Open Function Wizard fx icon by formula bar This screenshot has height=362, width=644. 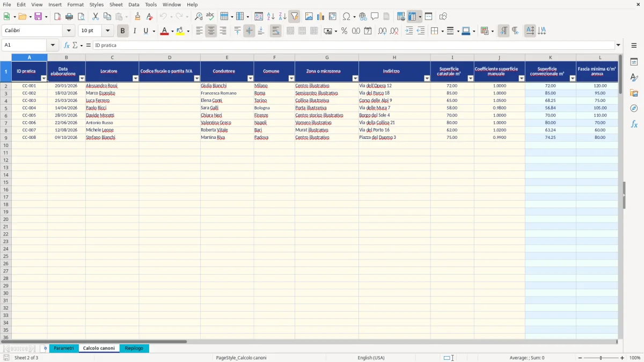[x=67, y=46]
